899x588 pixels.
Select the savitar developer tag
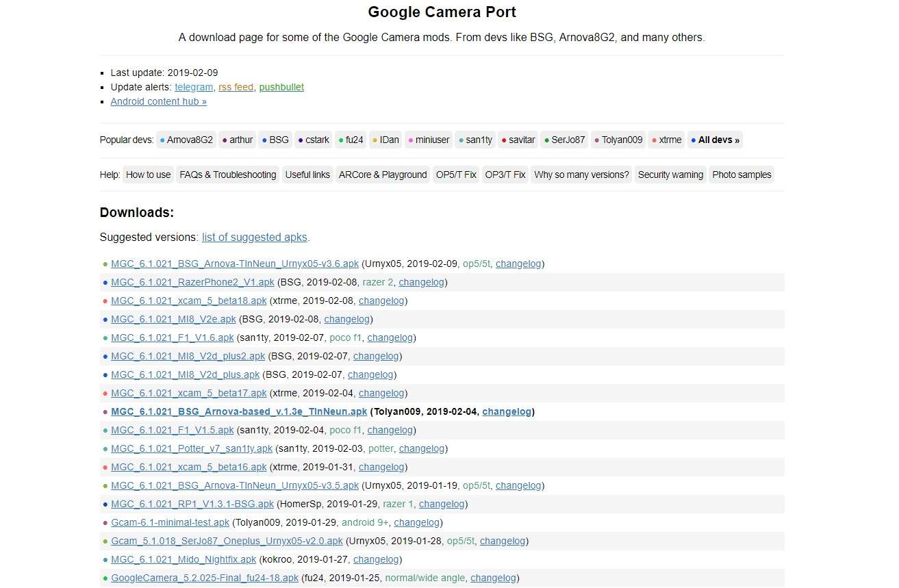pos(518,140)
